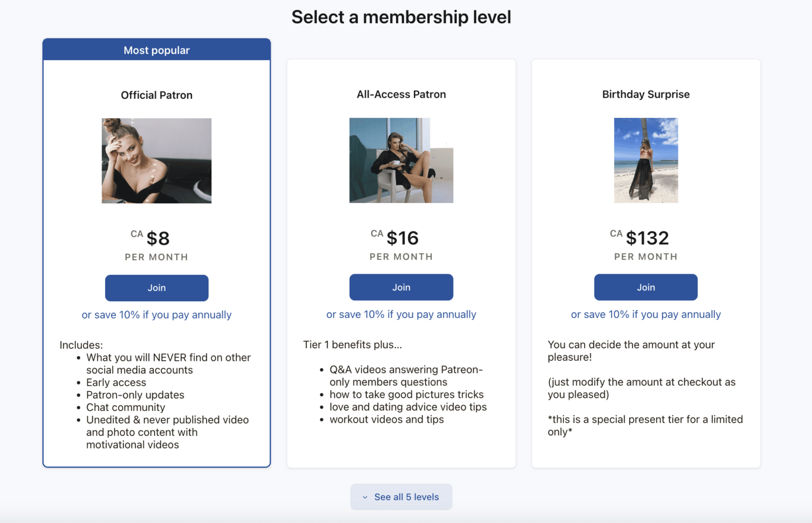This screenshot has width=812, height=523.
Task: Select the "Most popular" banner
Action: 156,50
